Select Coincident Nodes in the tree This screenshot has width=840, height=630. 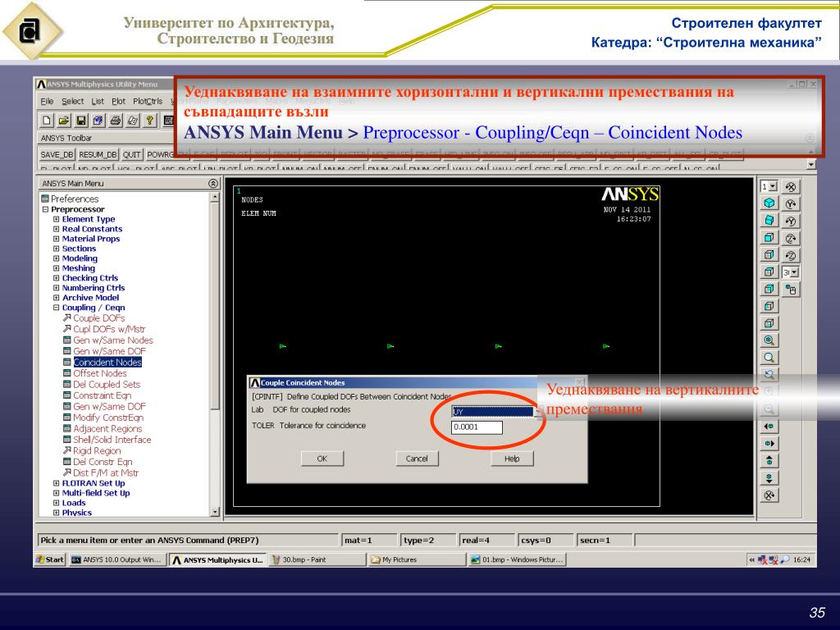tap(107, 362)
